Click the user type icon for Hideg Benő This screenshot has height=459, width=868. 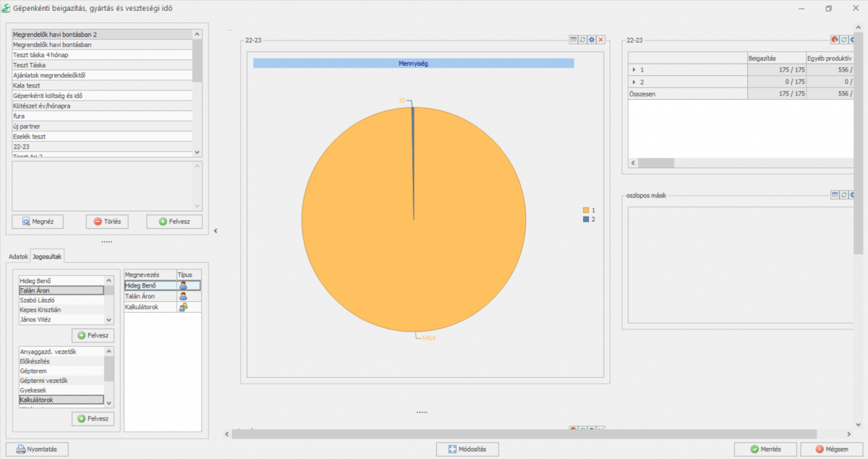click(x=184, y=286)
